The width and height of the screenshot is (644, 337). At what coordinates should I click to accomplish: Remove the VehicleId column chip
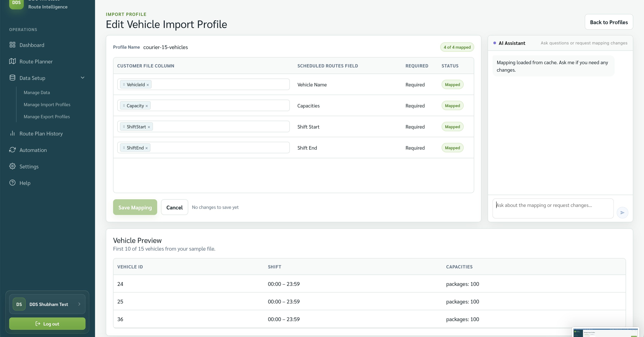148,85
